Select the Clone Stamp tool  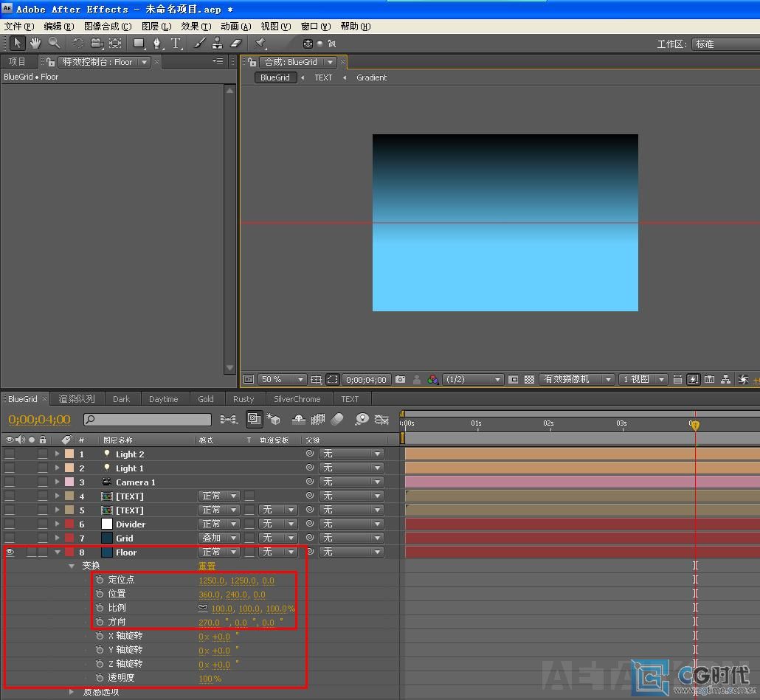pos(218,43)
